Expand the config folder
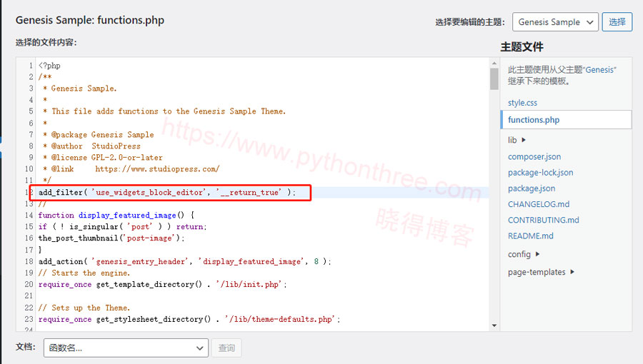The image size is (643, 364). tap(524, 254)
